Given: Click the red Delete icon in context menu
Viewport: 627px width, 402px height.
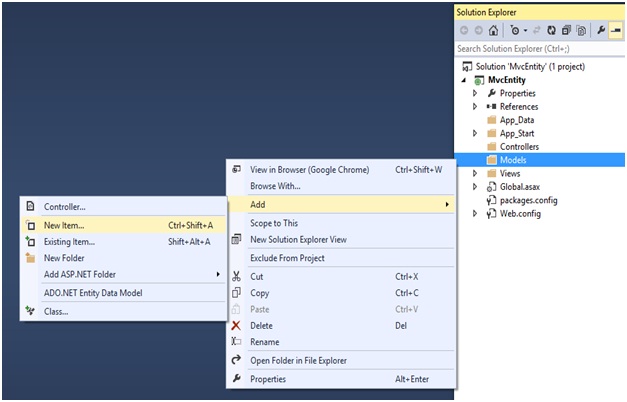Looking at the screenshot, I should pyautogui.click(x=236, y=325).
